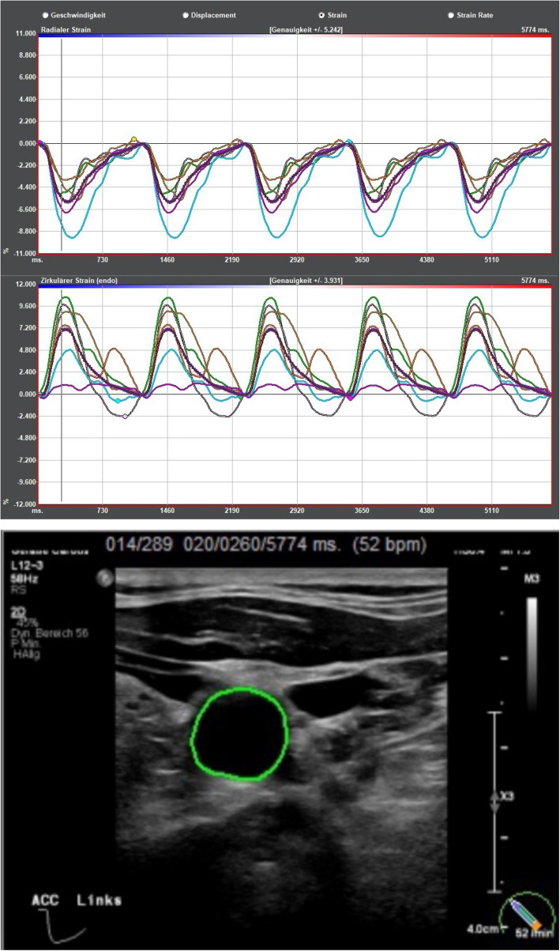Select the Displacement radio option
560x951 pixels.
[186, 15]
